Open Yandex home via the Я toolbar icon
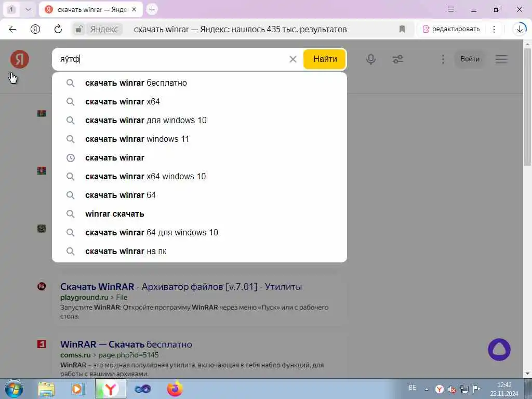This screenshot has height=399, width=532. 35,29
